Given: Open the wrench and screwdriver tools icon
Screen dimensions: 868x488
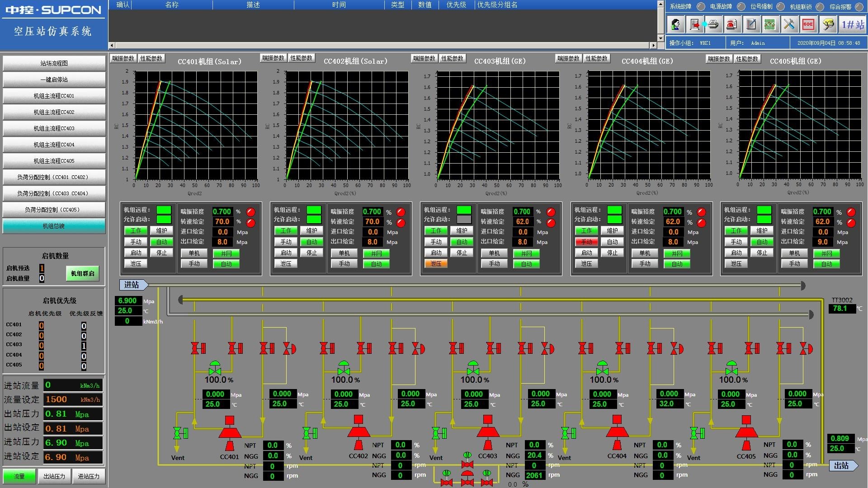Looking at the screenshot, I should click(789, 24).
